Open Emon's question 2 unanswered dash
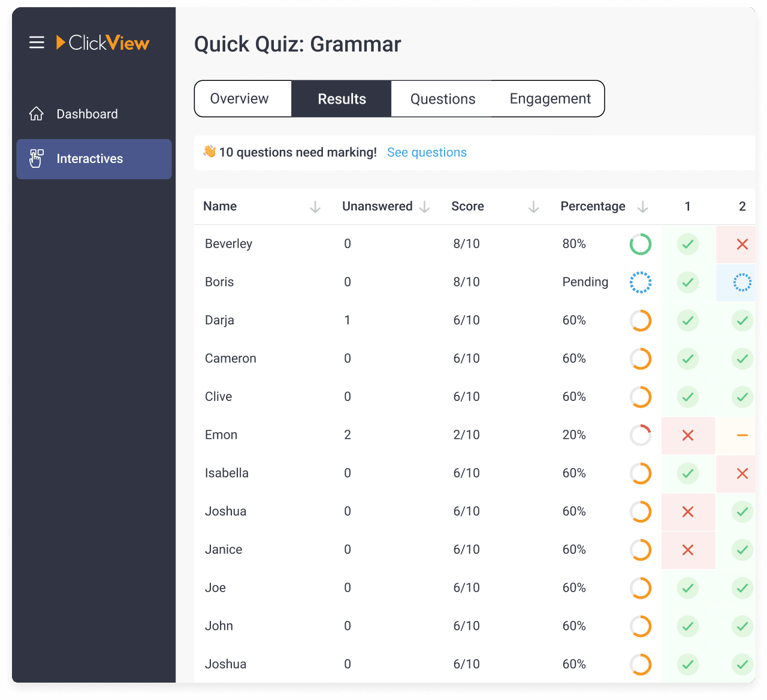Screen dimensions: 767x700 [x=742, y=435]
